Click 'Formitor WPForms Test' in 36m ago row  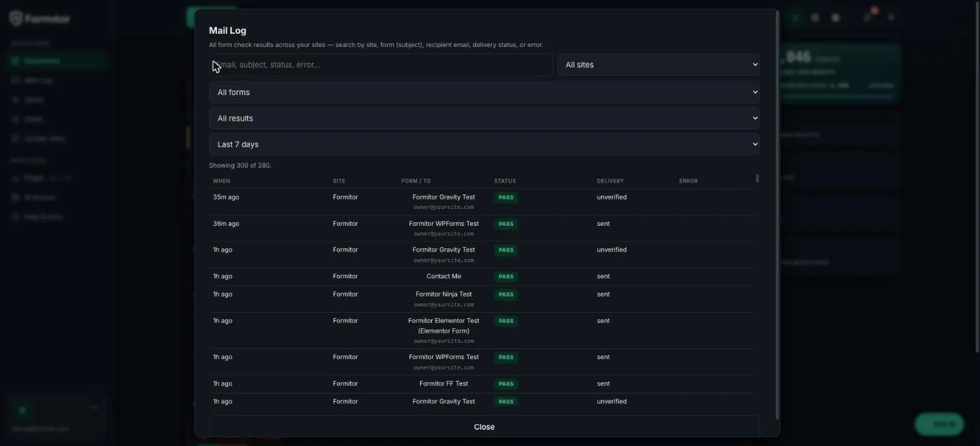pos(444,224)
